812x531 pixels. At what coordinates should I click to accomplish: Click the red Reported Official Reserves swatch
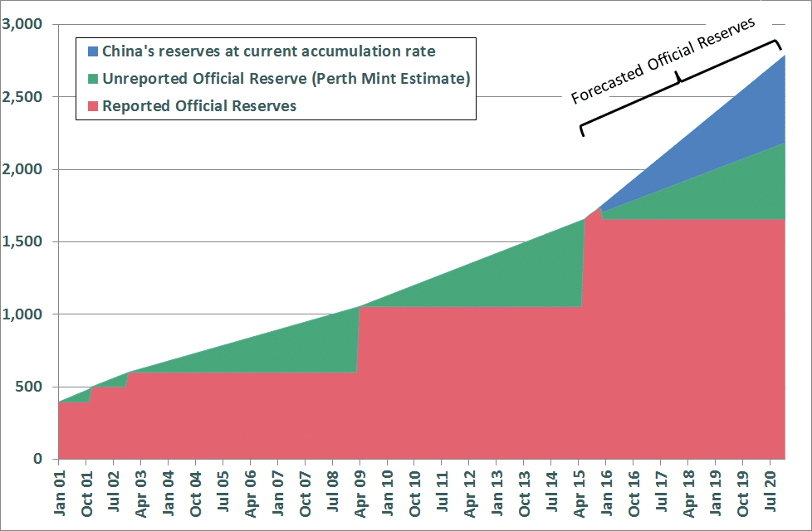pos(93,106)
